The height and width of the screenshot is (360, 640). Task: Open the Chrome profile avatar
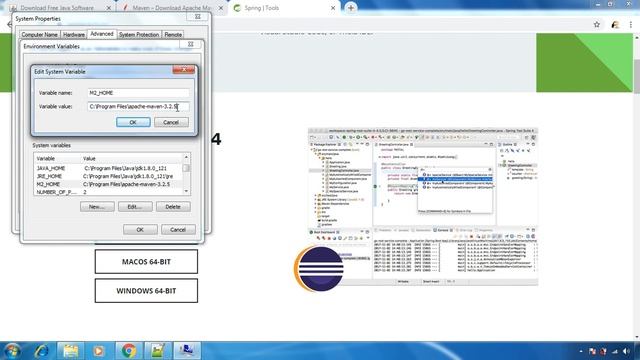pos(615,25)
